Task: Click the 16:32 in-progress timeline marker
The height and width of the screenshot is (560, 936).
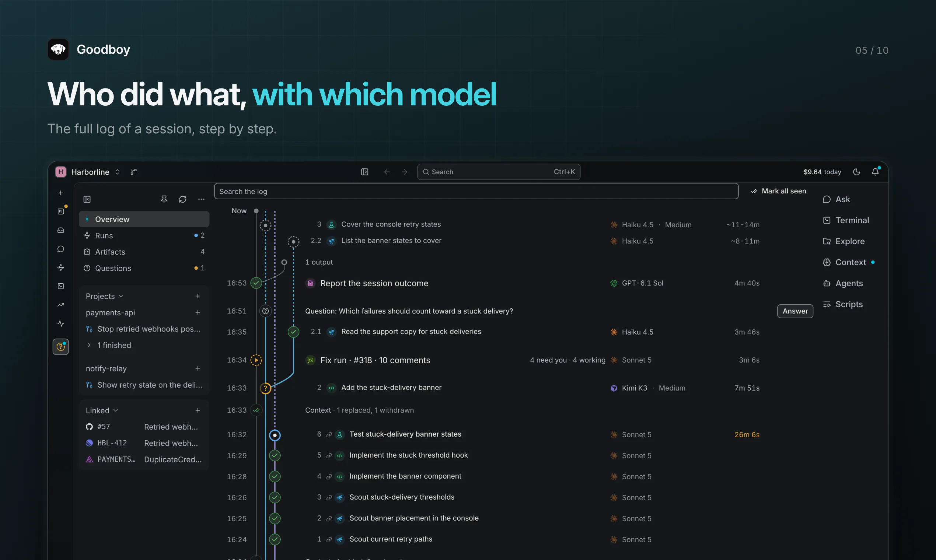Action: [275, 435]
